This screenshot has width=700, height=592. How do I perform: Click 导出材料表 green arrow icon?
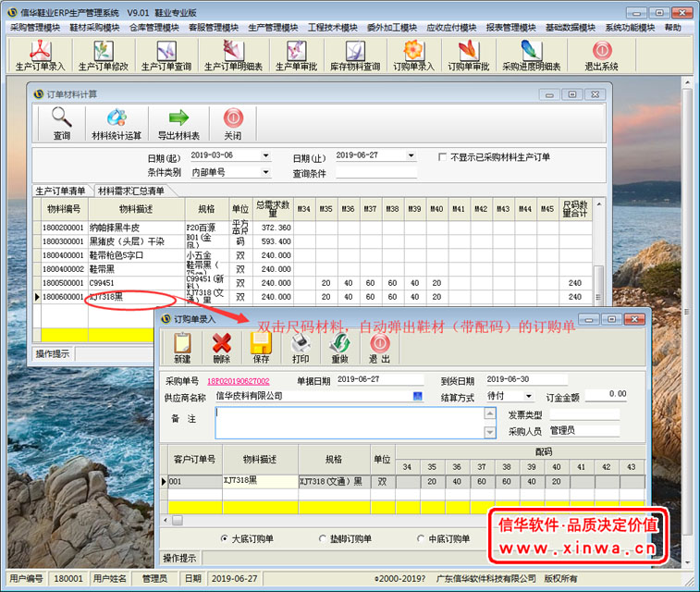(x=178, y=124)
